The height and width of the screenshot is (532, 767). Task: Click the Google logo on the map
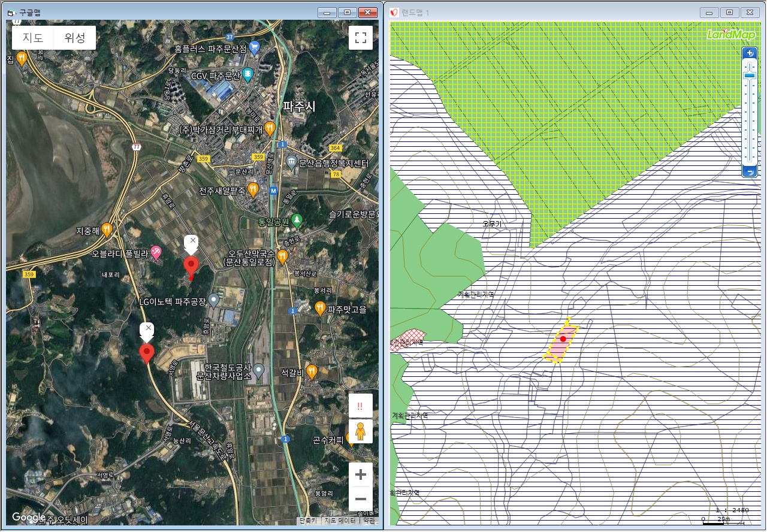coord(29,517)
